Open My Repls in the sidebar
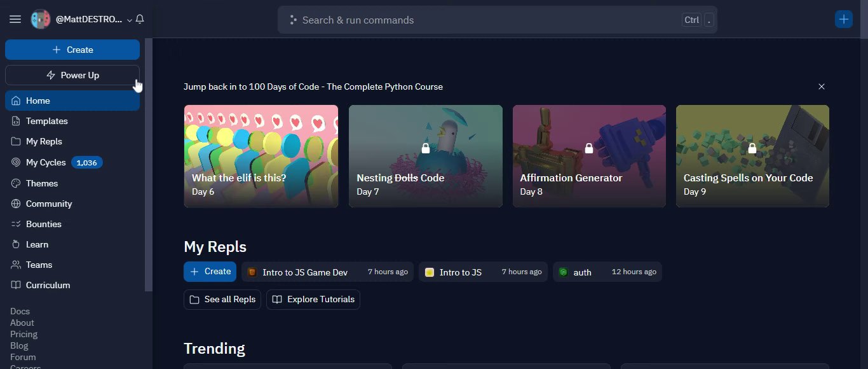Viewport: 868px width, 369px height. (72, 141)
